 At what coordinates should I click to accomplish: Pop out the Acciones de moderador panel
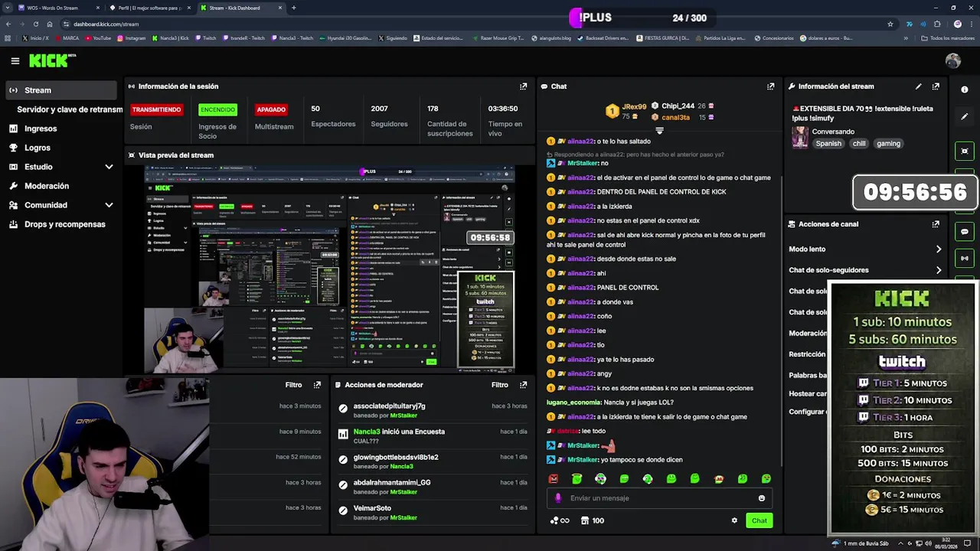point(523,385)
